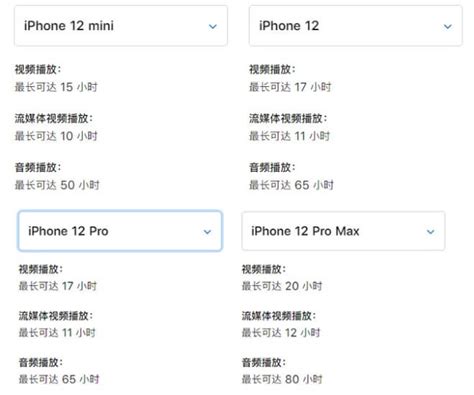Open the iPhone 12 Pro model dropdown
The width and height of the screenshot is (474, 395).
120,231
